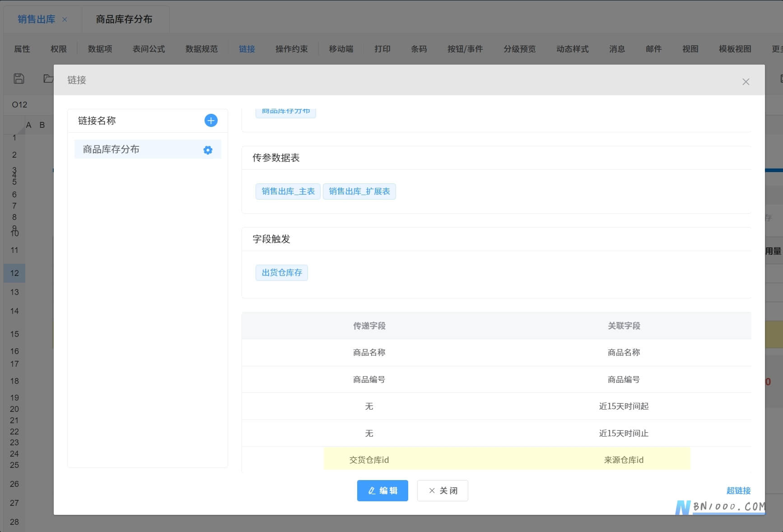
Task: Open the 模板视图 menu
Action: [x=735, y=49]
